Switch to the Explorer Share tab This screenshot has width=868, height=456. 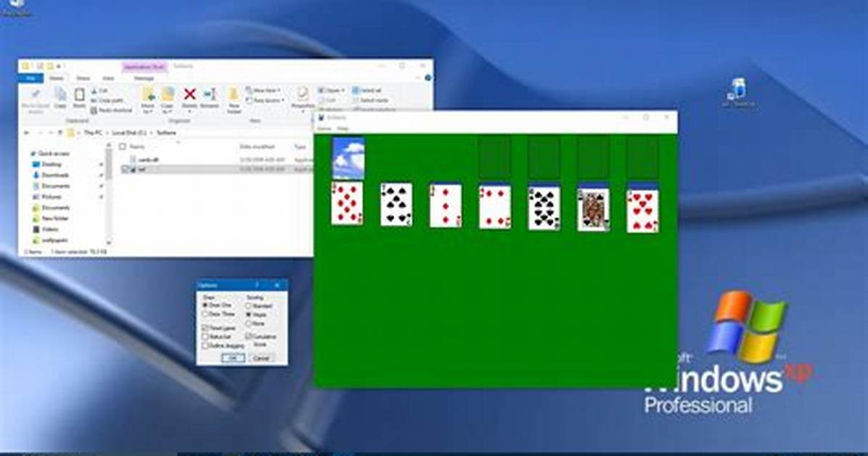click(83, 78)
